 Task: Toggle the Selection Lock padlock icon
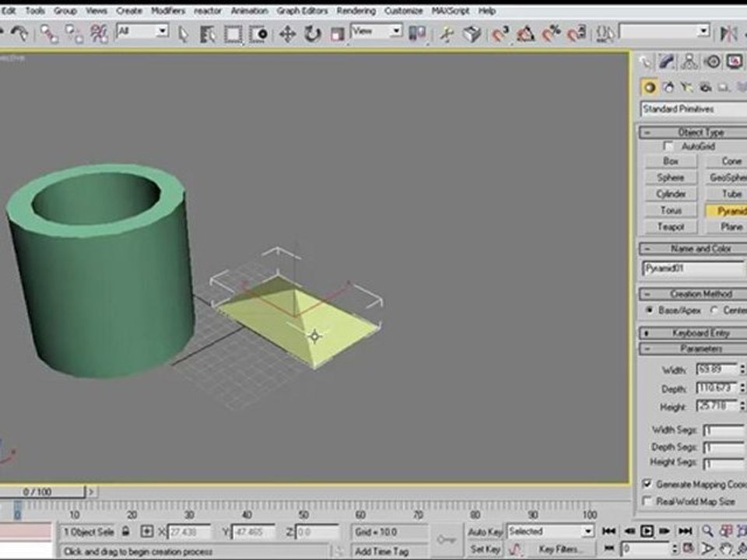tap(126, 531)
